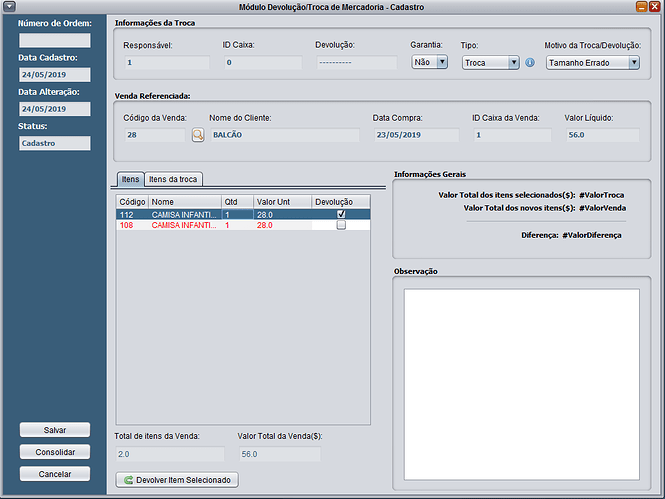Screen dimensions: 665x499
Task: Select table cell with code 112
Action: pos(132,215)
